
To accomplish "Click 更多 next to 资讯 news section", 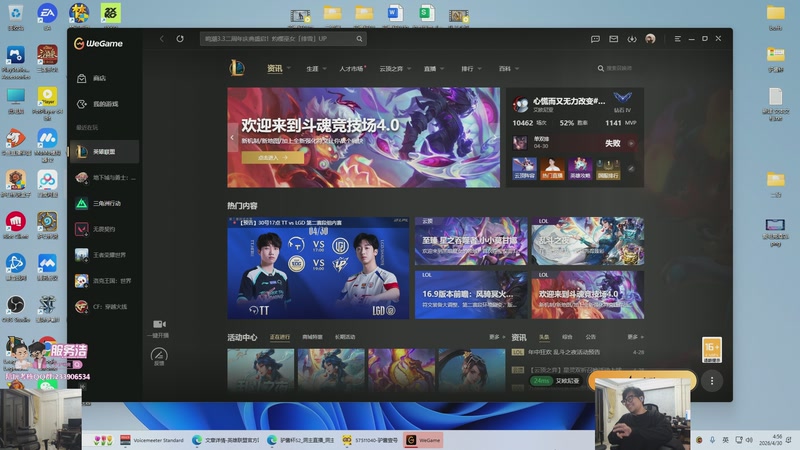I will click(635, 337).
